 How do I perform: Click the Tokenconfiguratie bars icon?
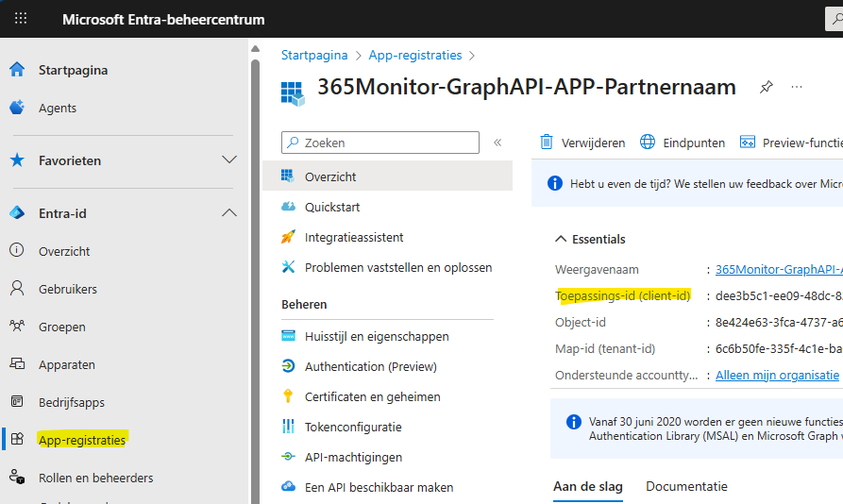[288, 426]
